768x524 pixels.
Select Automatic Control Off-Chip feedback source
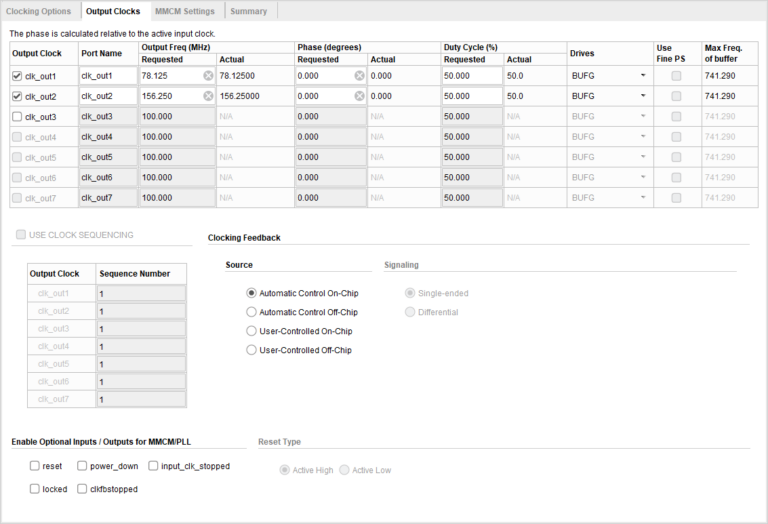(x=252, y=312)
